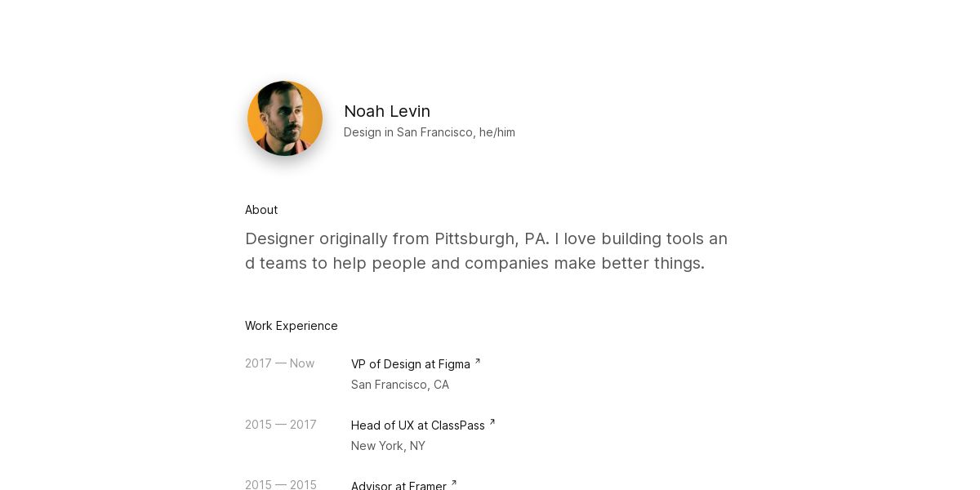Screen dimensions: 980x490
Task: Click the word Pittsburgh in the bio
Action: (476, 239)
